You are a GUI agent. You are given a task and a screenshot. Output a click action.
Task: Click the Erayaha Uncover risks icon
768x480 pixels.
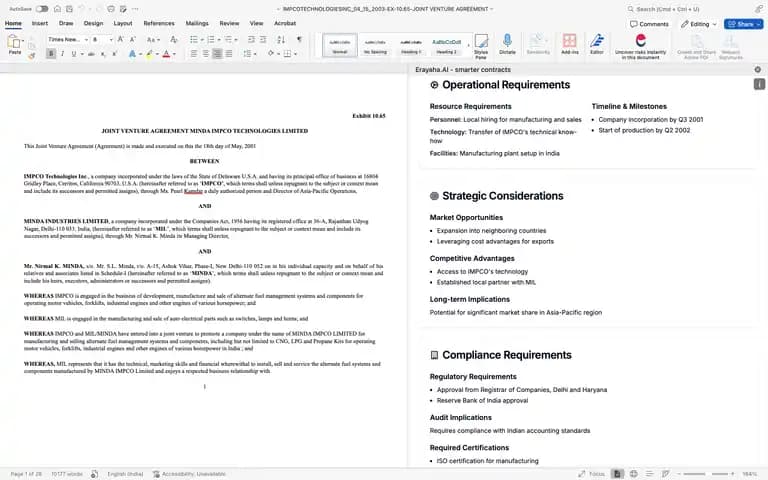pos(641,40)
